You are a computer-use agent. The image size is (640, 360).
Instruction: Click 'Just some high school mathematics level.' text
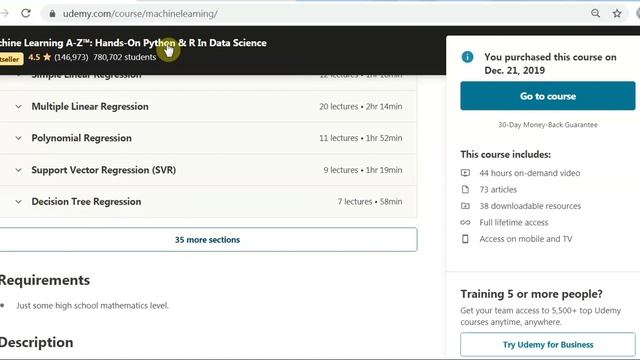tap(92, 305)
